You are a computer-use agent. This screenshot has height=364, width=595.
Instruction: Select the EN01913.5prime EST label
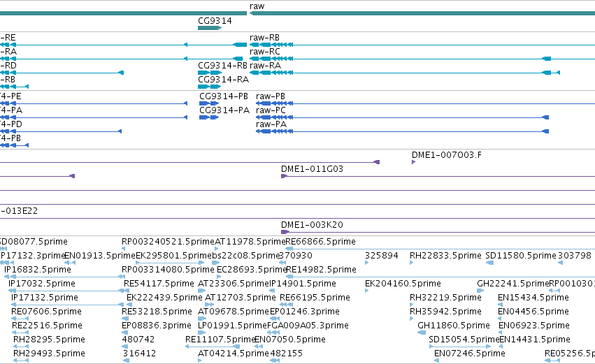click(100, 256)
